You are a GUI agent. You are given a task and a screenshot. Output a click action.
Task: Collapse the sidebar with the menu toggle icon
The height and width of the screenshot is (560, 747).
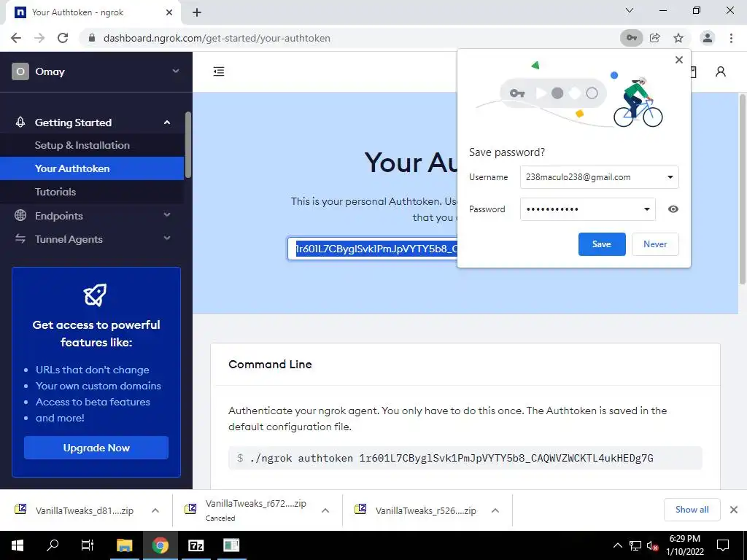(219, 71)
